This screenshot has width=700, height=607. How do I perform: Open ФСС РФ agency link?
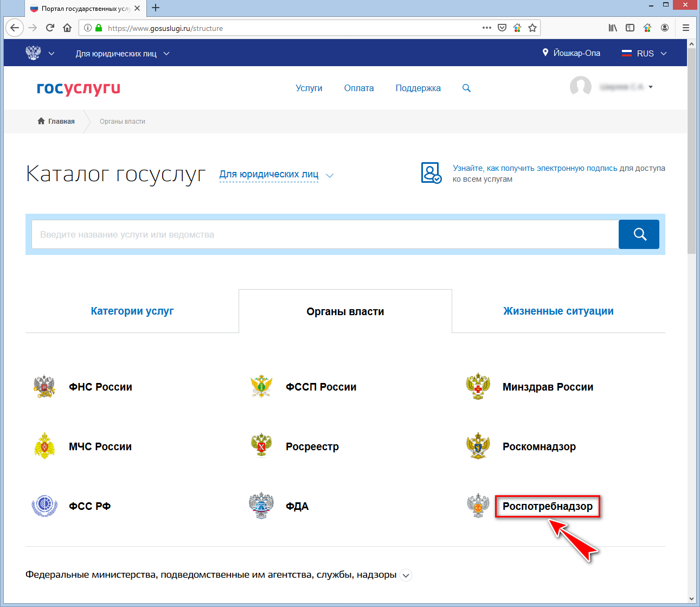90,506
